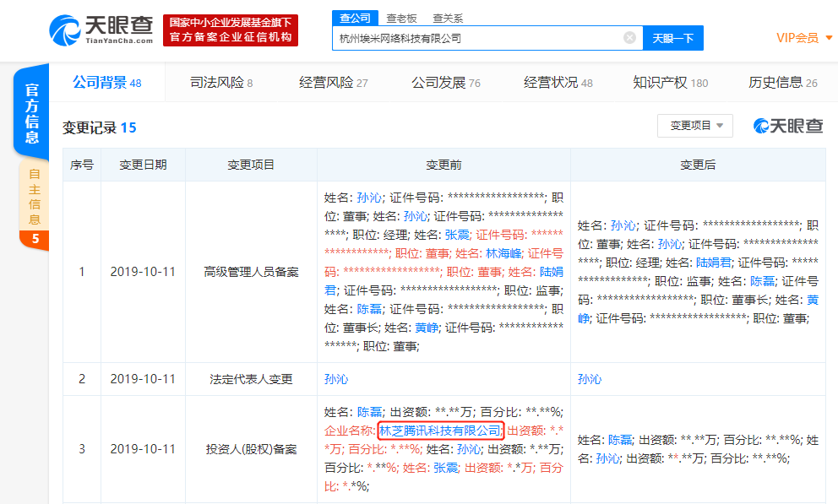The height and width of the screenshot is (504, 838).
Task: Open 林芝腾讯科技有限公司 company link
Action: point(440,431)
